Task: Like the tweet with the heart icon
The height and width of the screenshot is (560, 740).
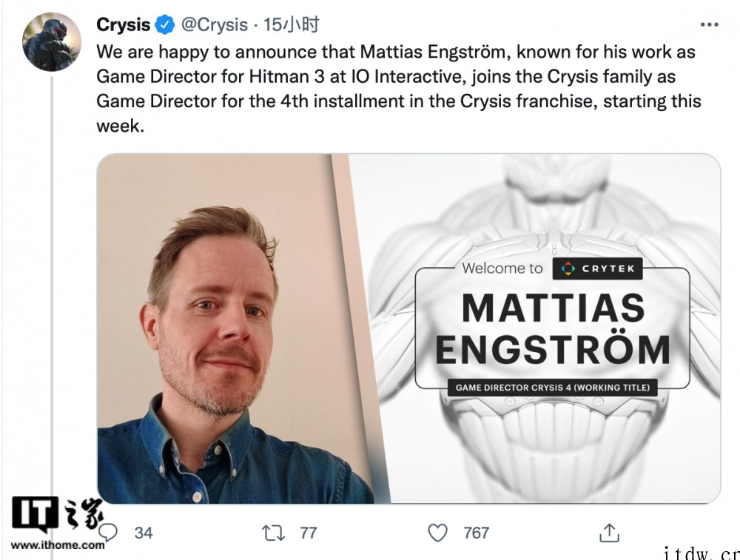Action: (437, 533)
